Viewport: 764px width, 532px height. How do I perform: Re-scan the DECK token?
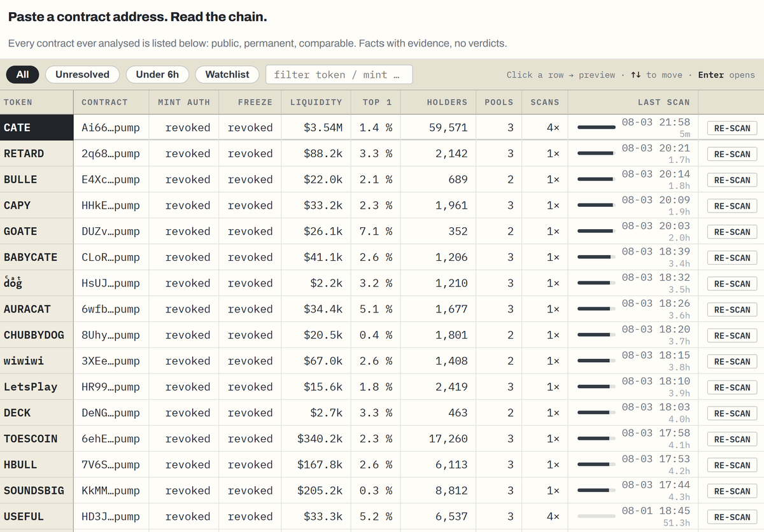point(732,414)
